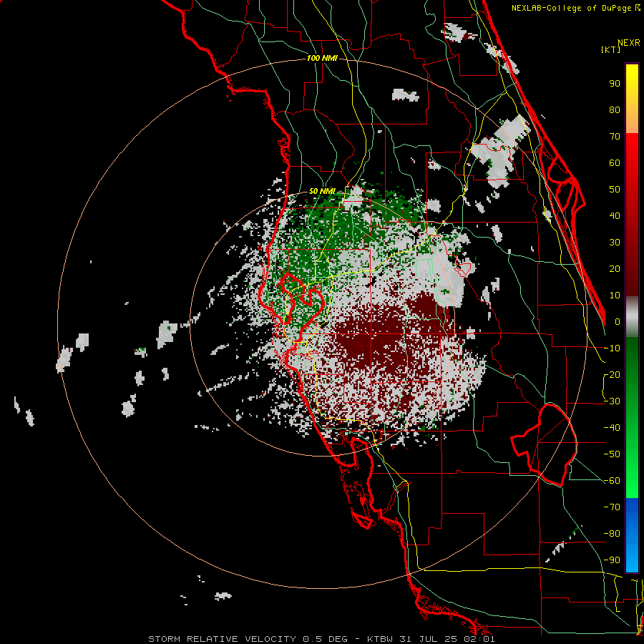644x644 pixels.
Task: Select the positive 10 scale value
Action: point(615,296)
